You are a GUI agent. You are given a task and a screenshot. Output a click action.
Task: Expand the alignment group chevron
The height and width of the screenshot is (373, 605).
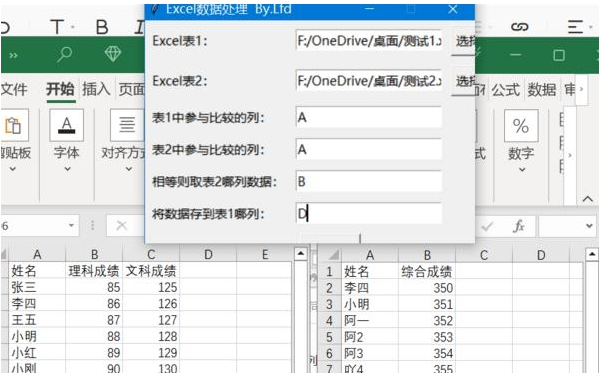pyautogui.click(x=128, y=169)
